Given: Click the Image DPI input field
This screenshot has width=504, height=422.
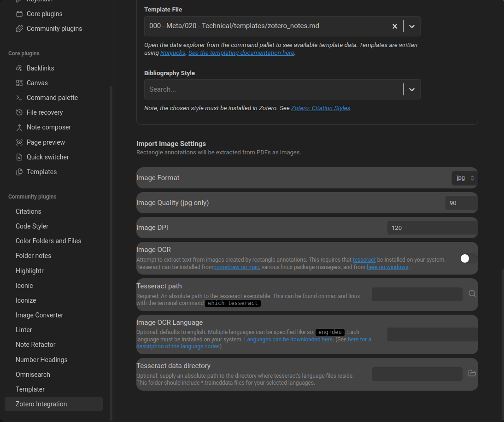Looking at the screenshot, I should [432, 228].
